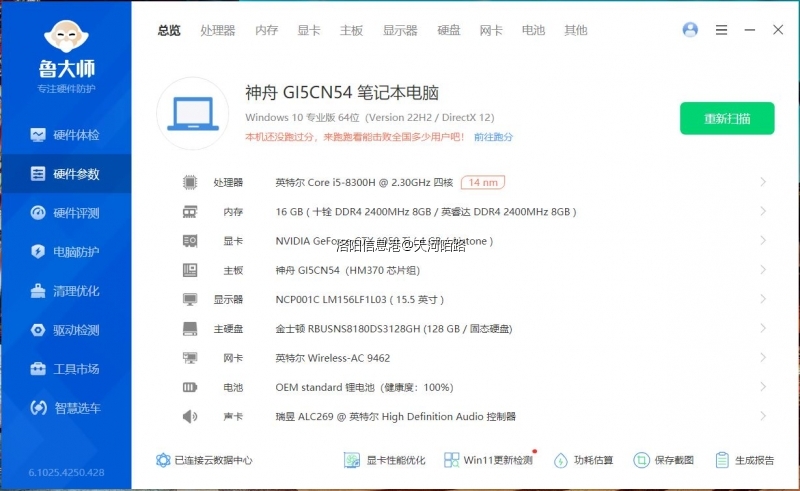800x491 pixels.
Task: Click the version number 6.1025.4250.428
Action: 66,473
